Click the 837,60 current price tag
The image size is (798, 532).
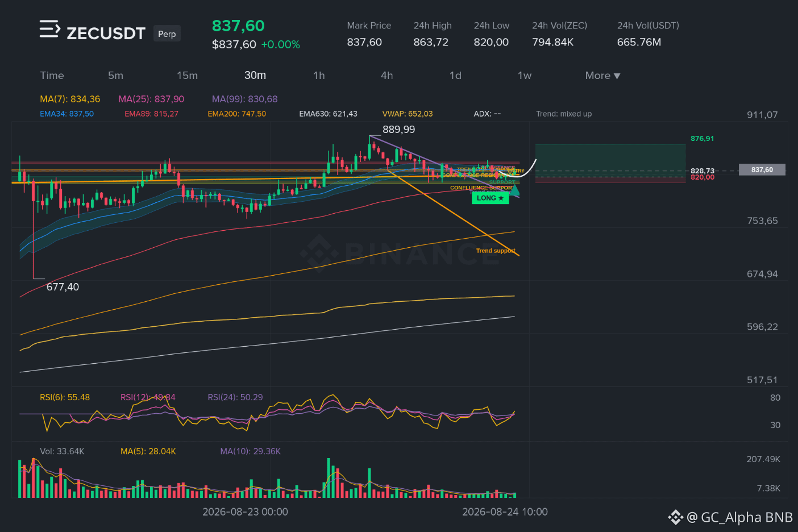(762, 169)
